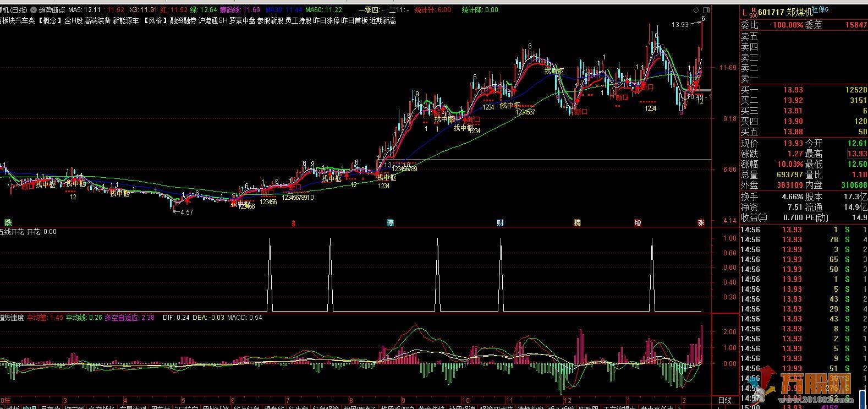The image size is (868, 409).
Task: Click the 6.66 price axis label
Action: pyautogui.click(x=729, y=170)
